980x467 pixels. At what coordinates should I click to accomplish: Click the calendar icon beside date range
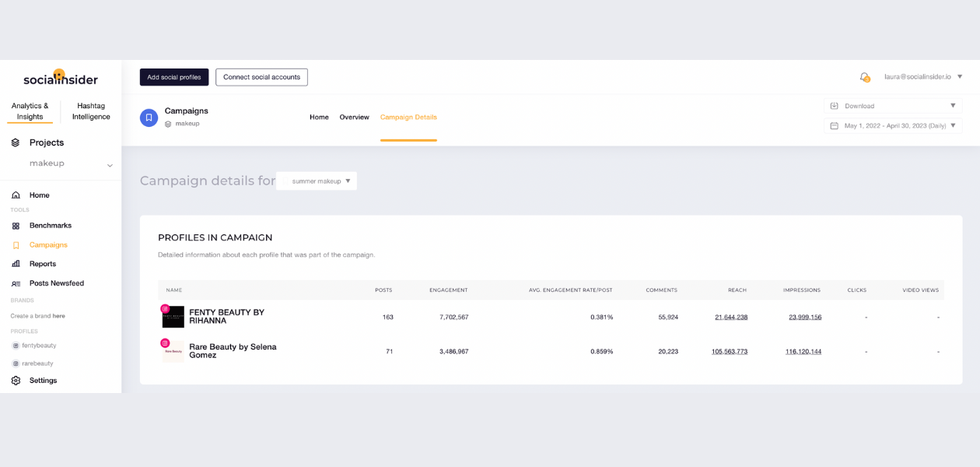click(834, 125)
